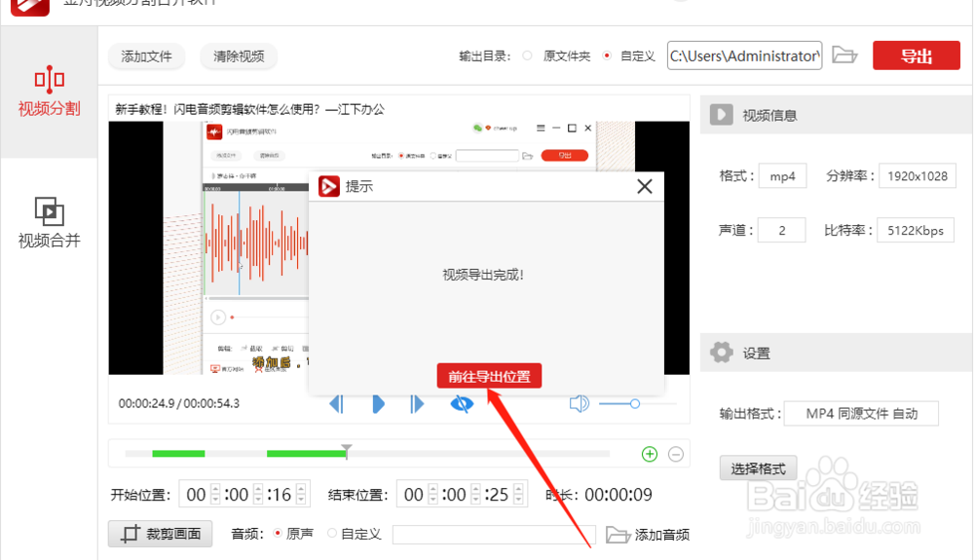Click the 裁剪画面 crop frame button
This screenshot has height=560, width=974.
(161, 534)
